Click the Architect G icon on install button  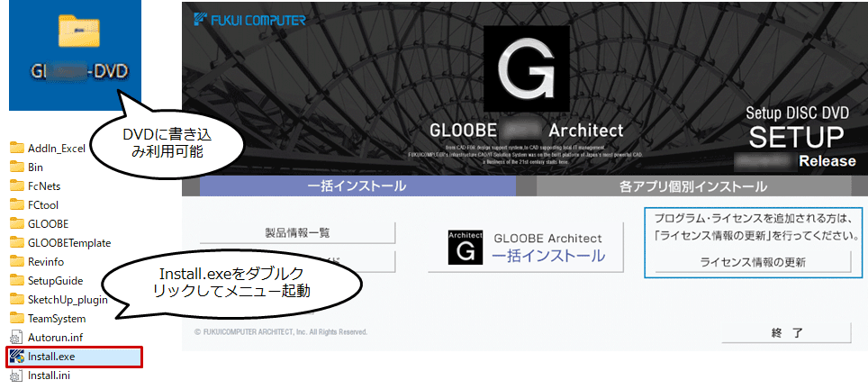pyautogui.click(x=465, y=248)
